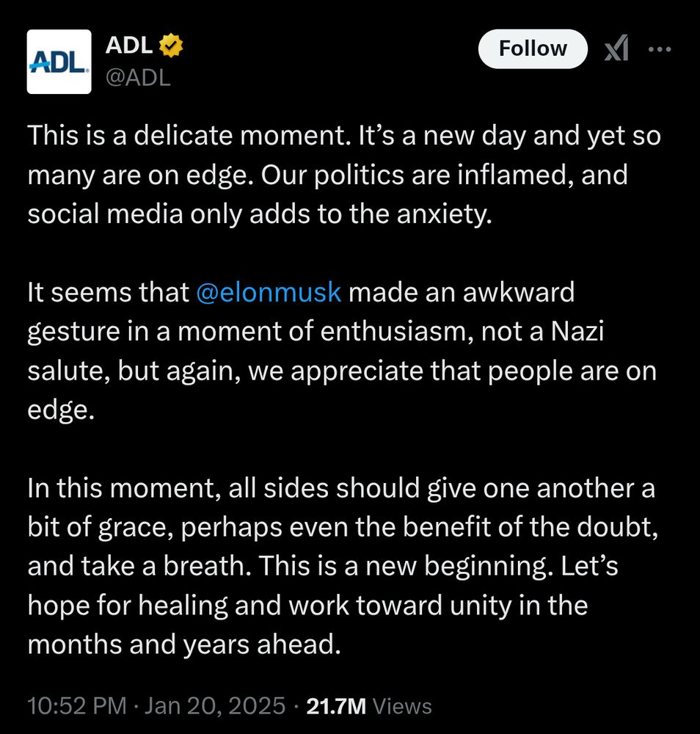Open the ADL profile avatar logo
700x734 pixels.
(x=59, y=62)
